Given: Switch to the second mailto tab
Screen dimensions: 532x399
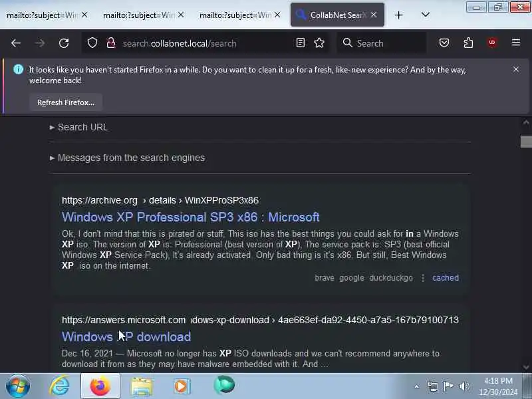Looking at the screenshot, I should [x=139, y=15].
